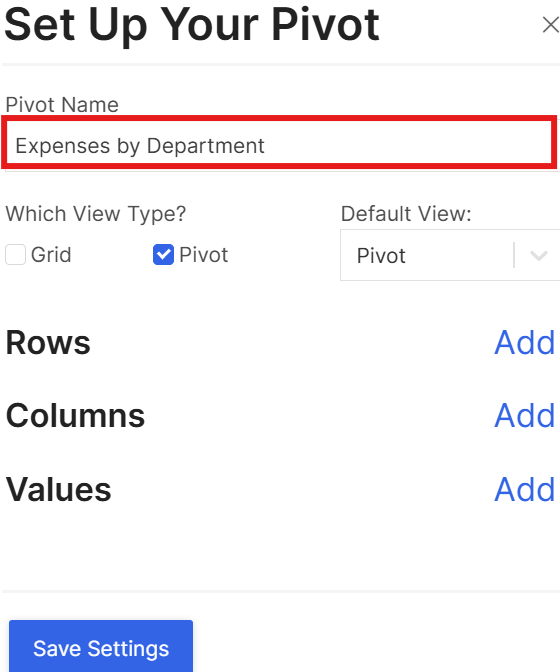Click the Columns section heading
The height and width of the screenshot is (672, 560).
tap(75, 416)
